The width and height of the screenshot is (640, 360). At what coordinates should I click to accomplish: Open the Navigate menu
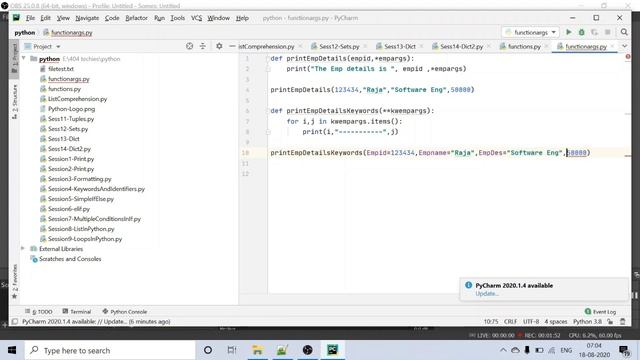(87, 18)
